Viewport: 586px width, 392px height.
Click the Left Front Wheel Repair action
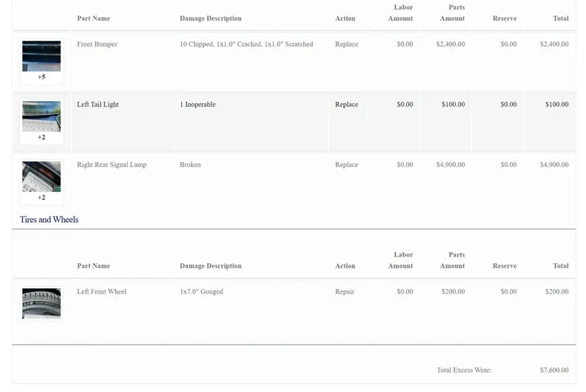[345, 292]
